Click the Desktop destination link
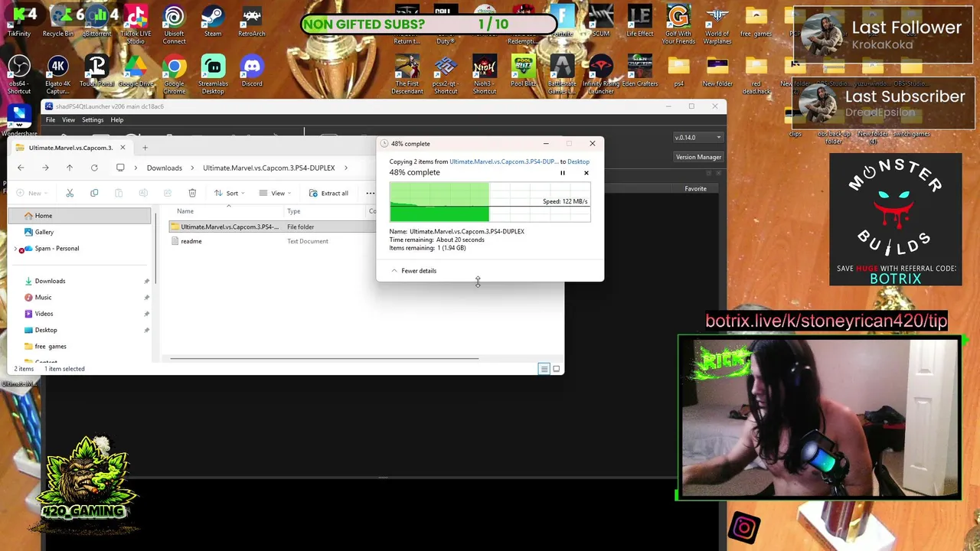The image size is (980, 551). [x=578, y=161]
